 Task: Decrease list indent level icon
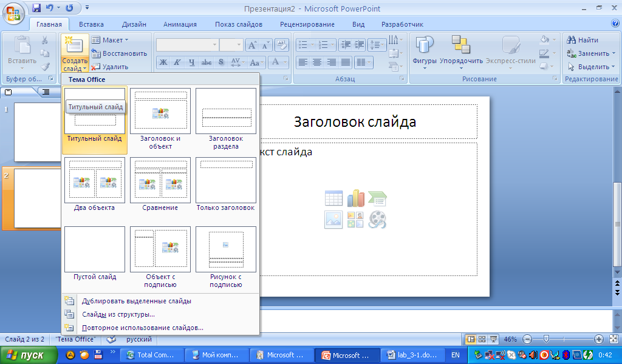tap(346, 45)
